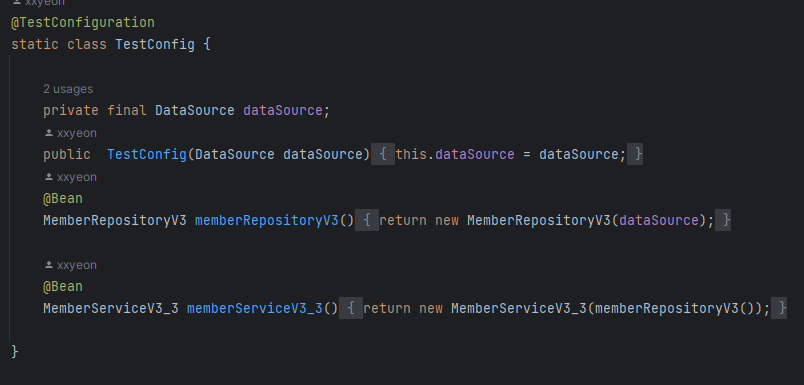Click the static keyword before class
The height and width of the screenshot is (385, 804).
[35, 45]
